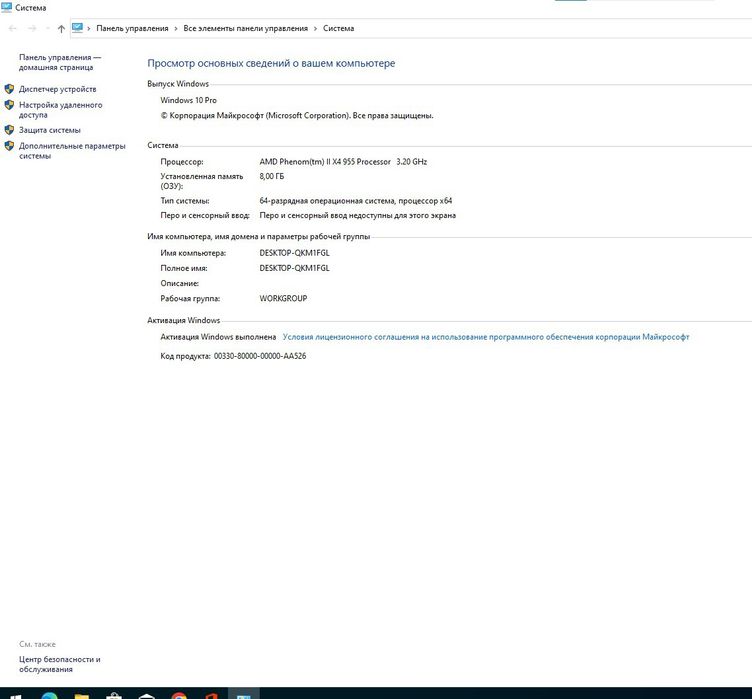
Task: Click the active Система taskbar button
Action: 244,694
